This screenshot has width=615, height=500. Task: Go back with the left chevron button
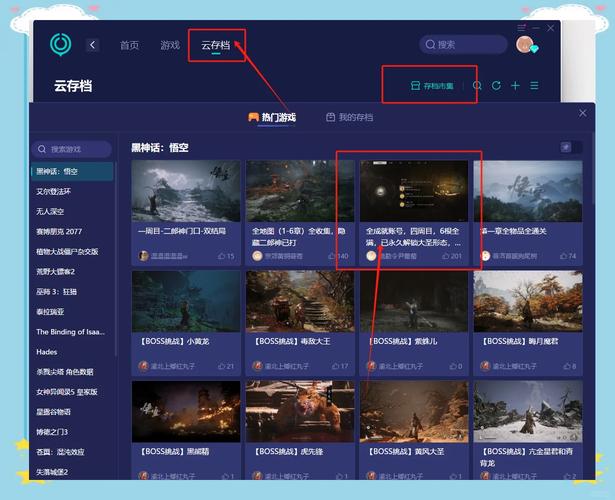[92, 45]
